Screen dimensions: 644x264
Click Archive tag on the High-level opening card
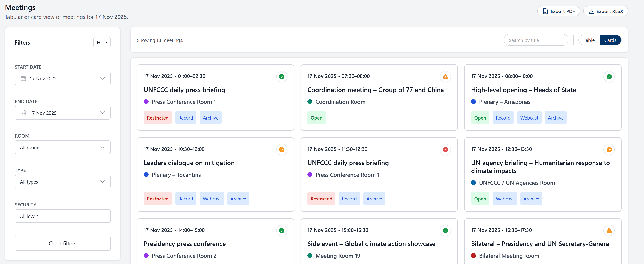(x=555, y=118)
